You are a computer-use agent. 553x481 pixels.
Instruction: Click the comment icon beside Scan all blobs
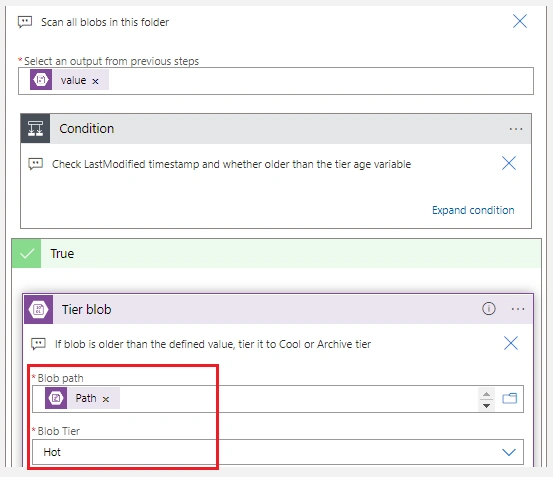click(25, 22)
